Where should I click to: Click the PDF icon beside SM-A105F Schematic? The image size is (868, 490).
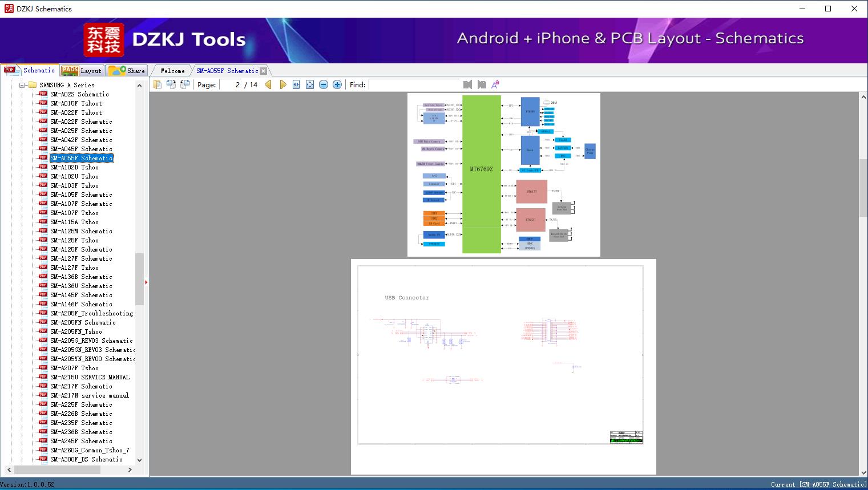[43, 195]
